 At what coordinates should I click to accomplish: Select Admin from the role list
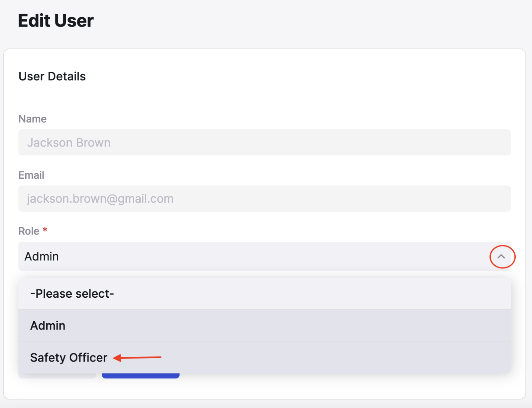(264, 326)
